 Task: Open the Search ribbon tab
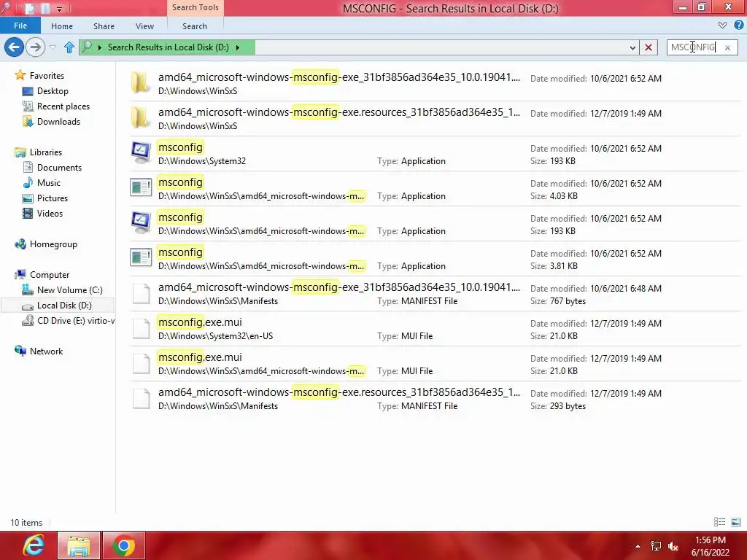[194, 26]
